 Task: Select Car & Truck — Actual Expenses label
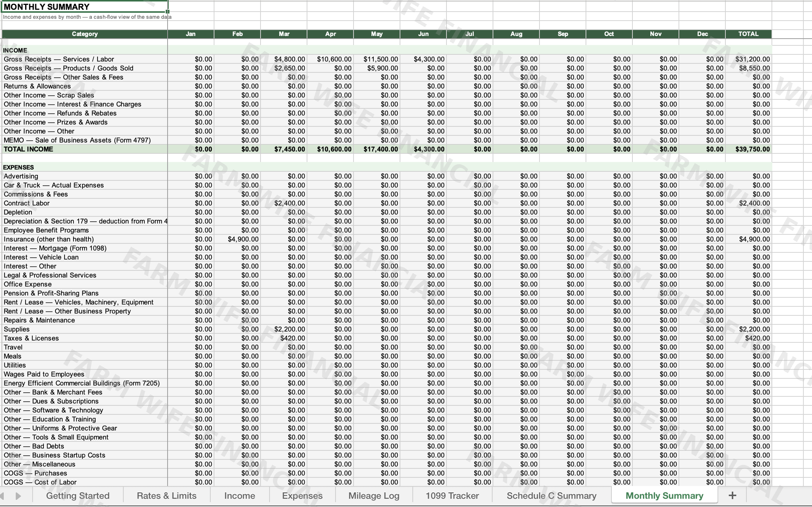tap(54, 185)
